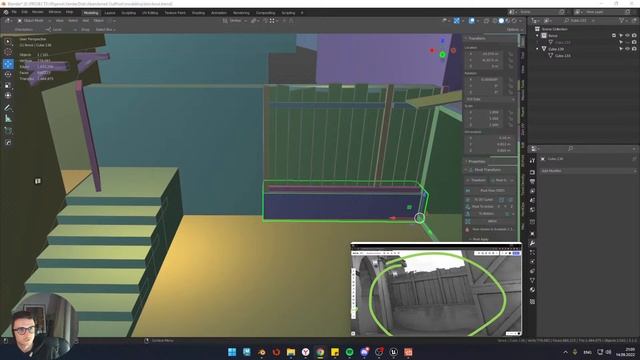Select the Select Box tool in left toolbar
640x360 pixels.
click(8, 41)
